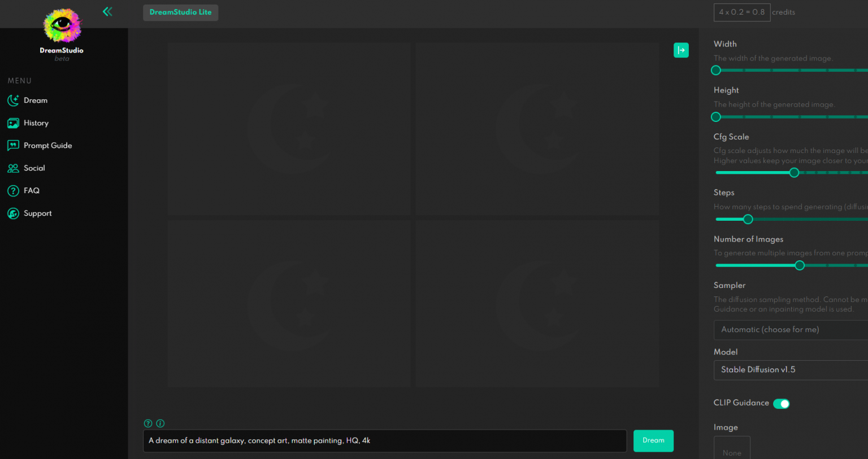Click the Support globe icon
868x459 pixels.
click(13, 213)
